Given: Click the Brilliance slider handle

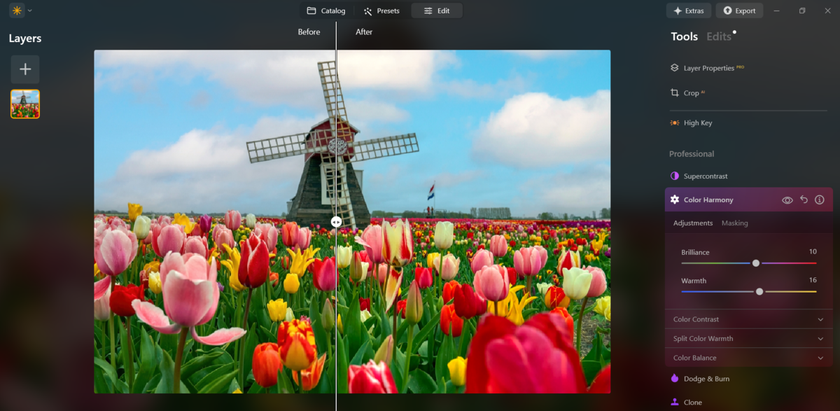Looking at the screenshot, I should point(755,263).
